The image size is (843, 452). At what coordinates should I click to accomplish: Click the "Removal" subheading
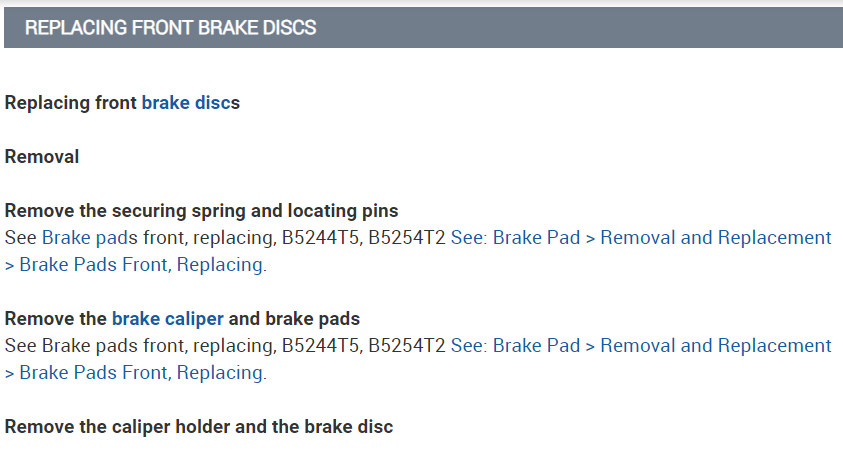pos(42,157)
